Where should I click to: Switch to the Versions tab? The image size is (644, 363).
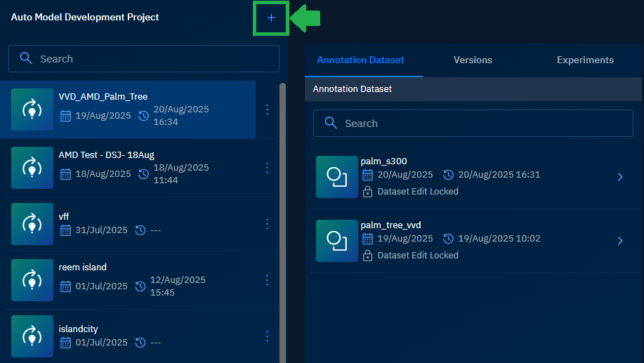tap(473, 60)
